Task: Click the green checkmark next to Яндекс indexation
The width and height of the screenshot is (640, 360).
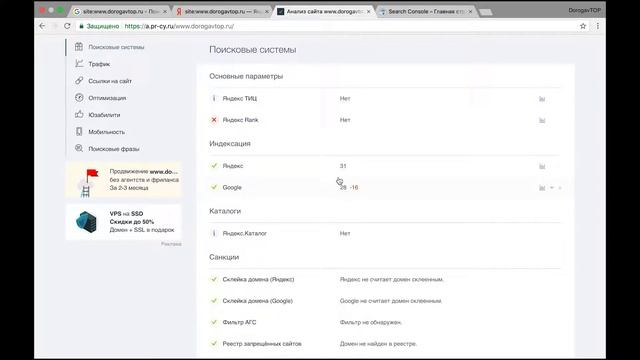Action: click(x=214, y=166)
